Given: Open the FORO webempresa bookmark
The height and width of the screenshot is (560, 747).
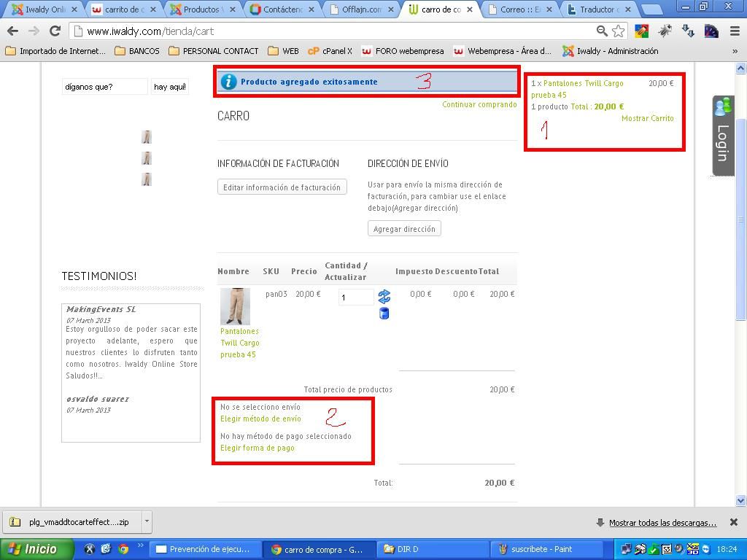Looking at the screenshot, I should [403, 51].
